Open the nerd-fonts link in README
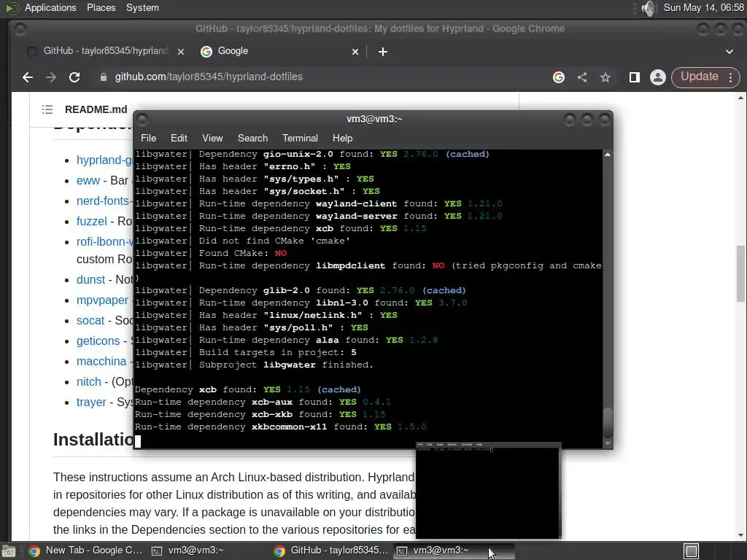Image resolution: width=747 pixels, height=560 pixels. (104, 201)
